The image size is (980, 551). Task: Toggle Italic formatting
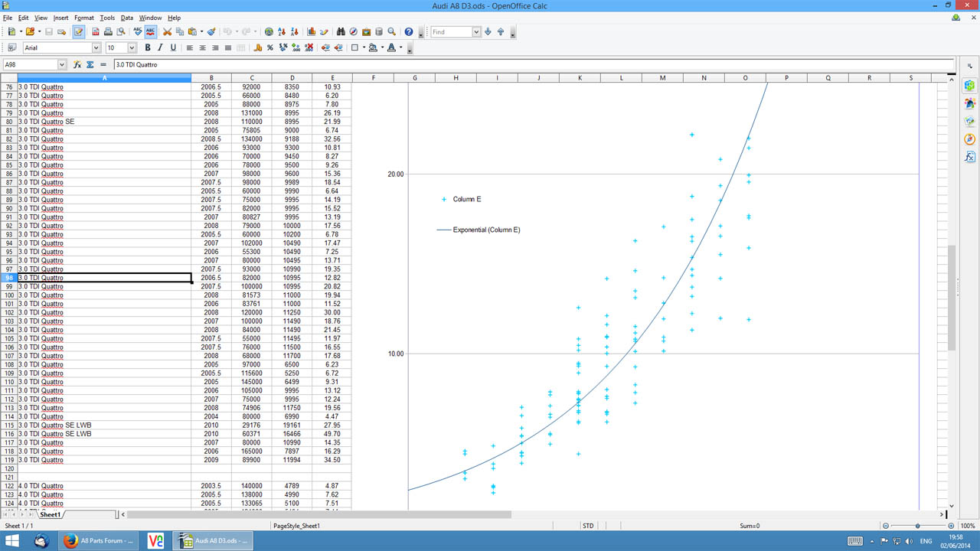pos(160,47)
